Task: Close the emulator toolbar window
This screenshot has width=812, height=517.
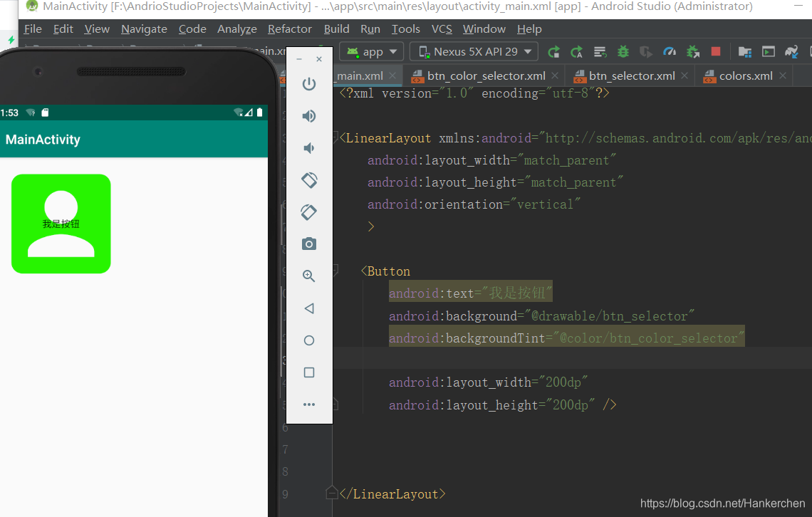Action: [x=319, y=59]
